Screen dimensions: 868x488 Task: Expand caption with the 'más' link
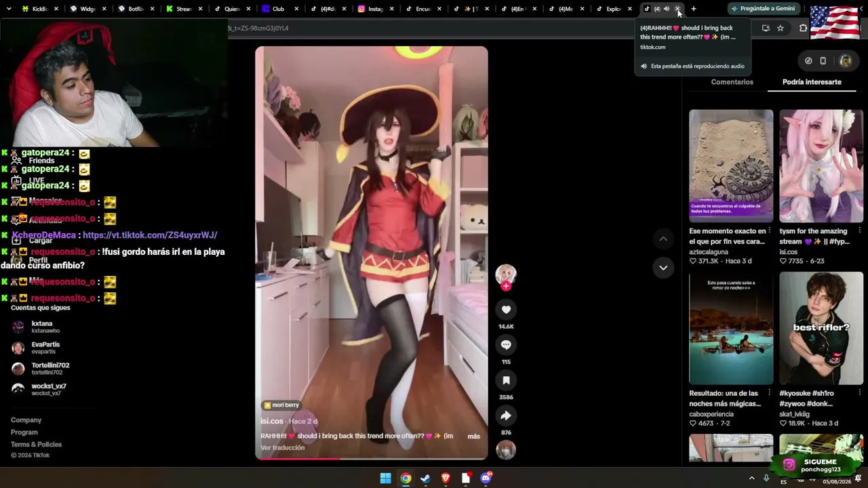[473, 436]
